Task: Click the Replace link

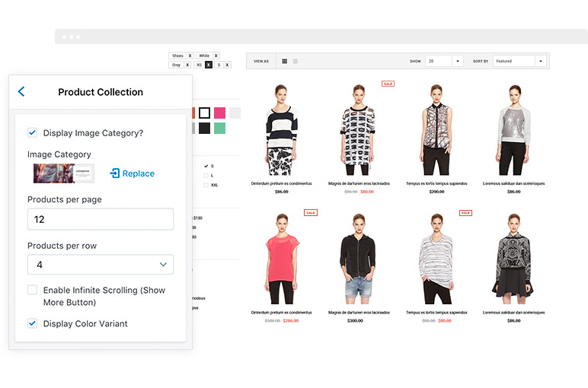Action: tap(139, 173)
